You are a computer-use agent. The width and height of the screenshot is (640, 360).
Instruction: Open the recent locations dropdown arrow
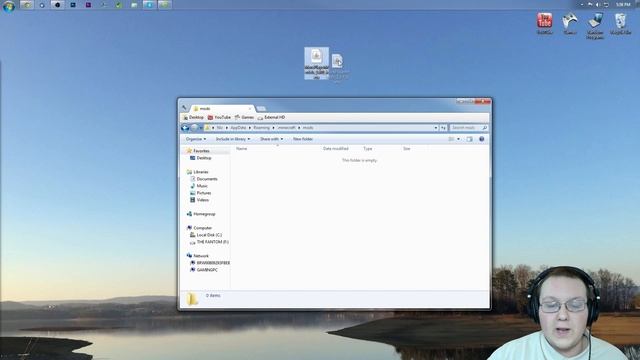click(200, 128)
